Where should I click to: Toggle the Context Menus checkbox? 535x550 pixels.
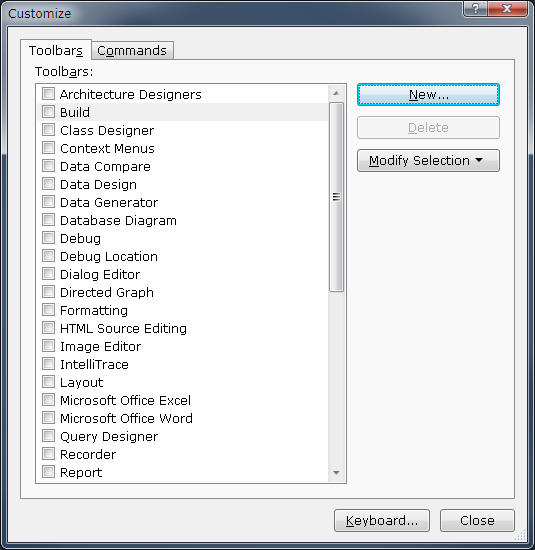pos(48,148)
